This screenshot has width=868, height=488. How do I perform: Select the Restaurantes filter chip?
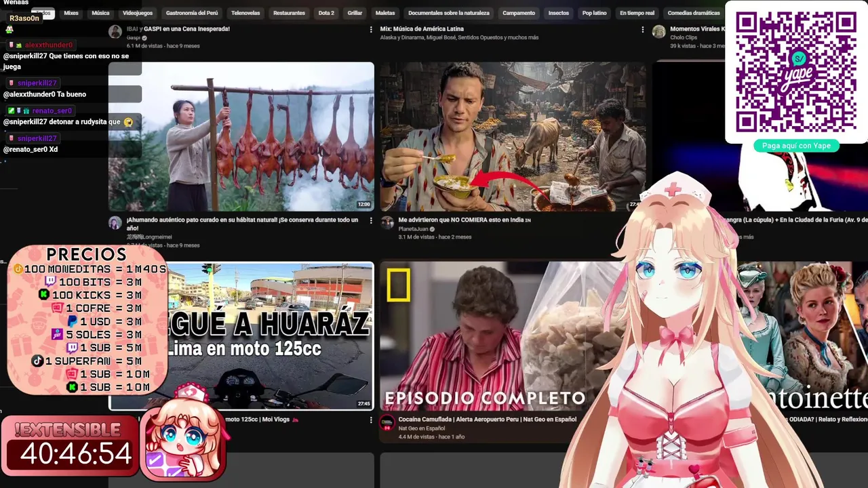pyautogui.click(x=289, y=13)
